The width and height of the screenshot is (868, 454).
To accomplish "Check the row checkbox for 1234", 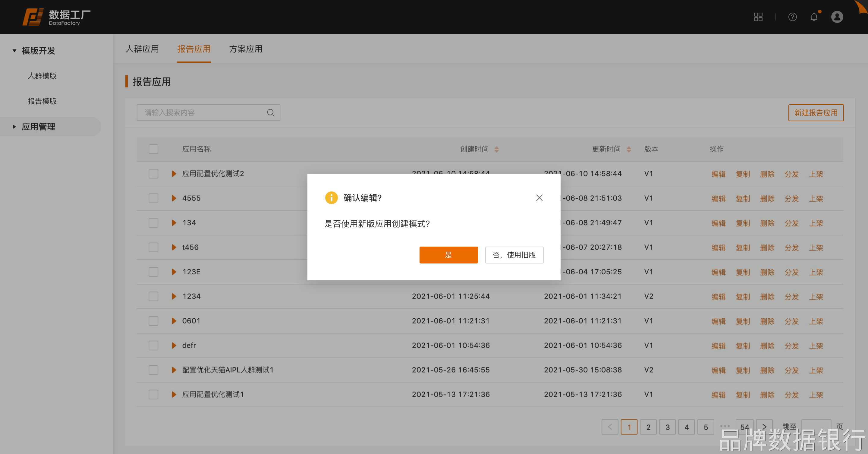I will [x=153, y=296].
